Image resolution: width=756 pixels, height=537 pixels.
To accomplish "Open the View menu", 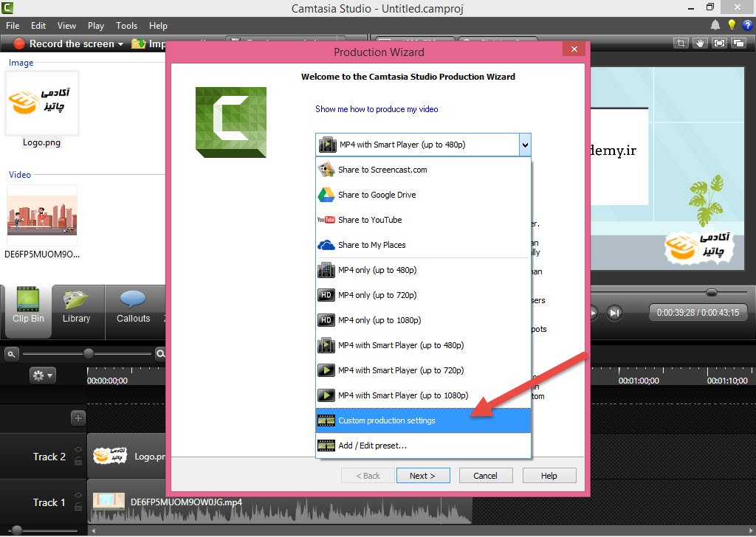I will [x=66, y=26].
